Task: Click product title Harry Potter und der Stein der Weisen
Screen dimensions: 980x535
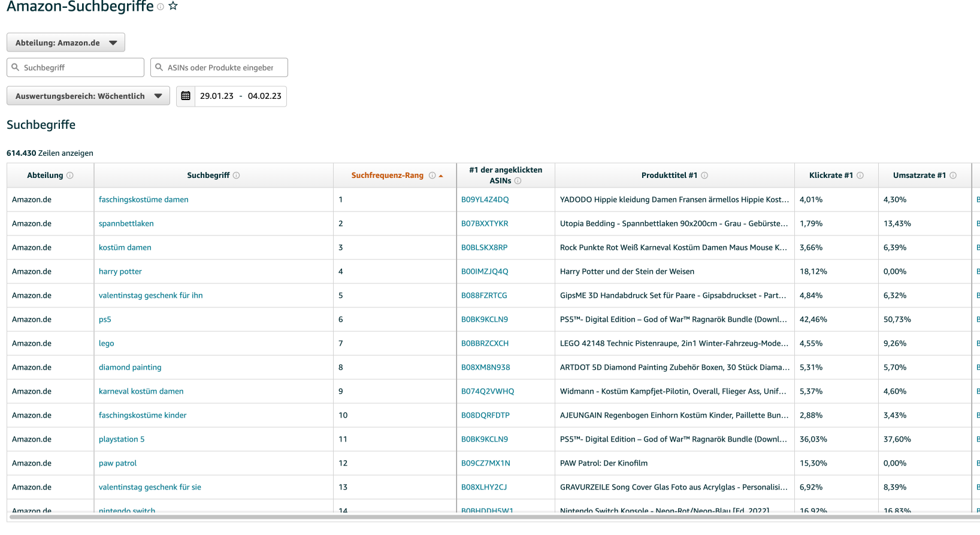Action: click(627, 271)
